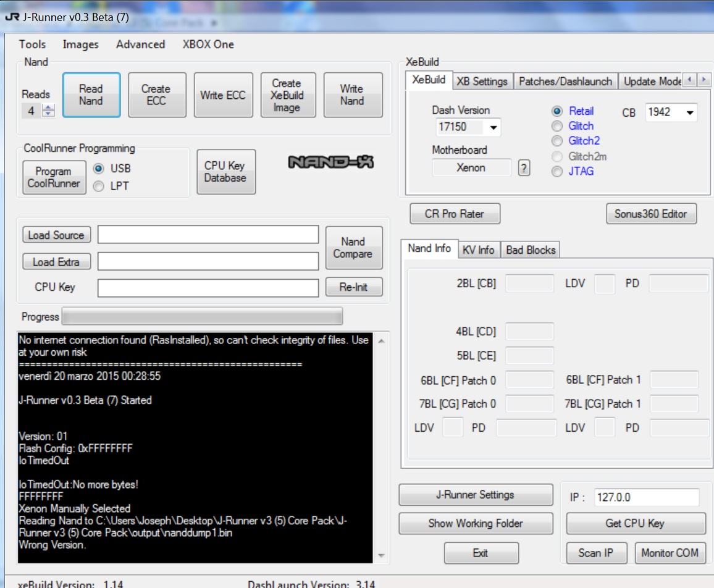Viewport: 714px width, 588px height.
Task: Open the CR Pro Rater
Action: click(455, 214)
